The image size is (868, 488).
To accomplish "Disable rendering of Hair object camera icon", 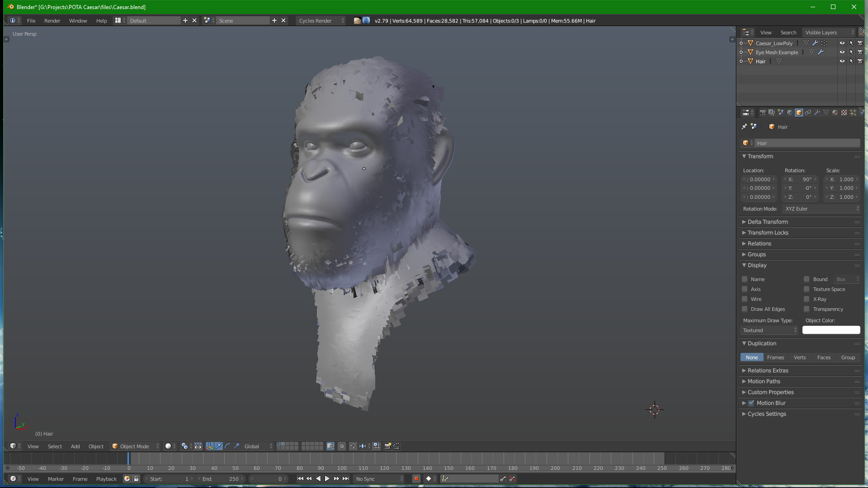I will tap(860, 61).
